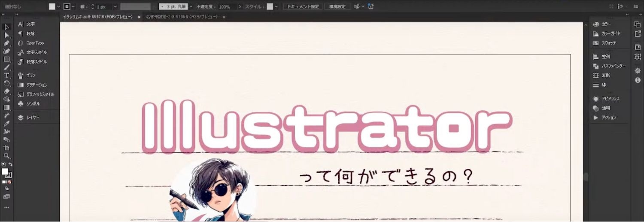Image resolution: width=644 pixels, height=222 pixels.
Task: Expand the fill color dropdown in control bar
Action: pyautogui.click(x=59, y=7)
